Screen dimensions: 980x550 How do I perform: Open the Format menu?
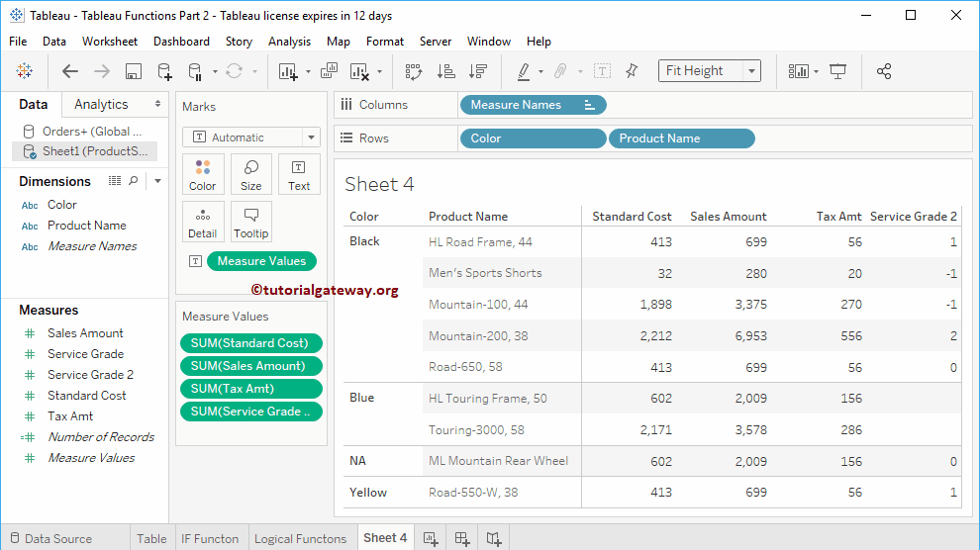tap(385, 42)
